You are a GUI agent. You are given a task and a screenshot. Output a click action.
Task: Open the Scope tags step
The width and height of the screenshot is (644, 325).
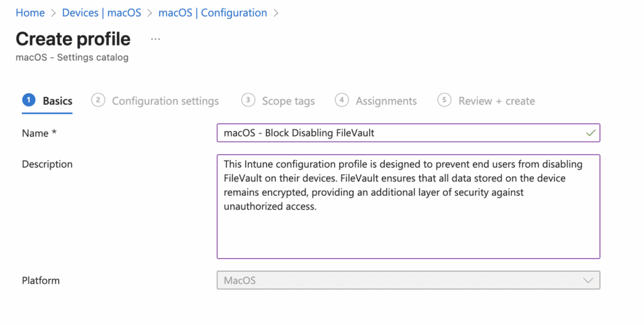pos(288,101)
